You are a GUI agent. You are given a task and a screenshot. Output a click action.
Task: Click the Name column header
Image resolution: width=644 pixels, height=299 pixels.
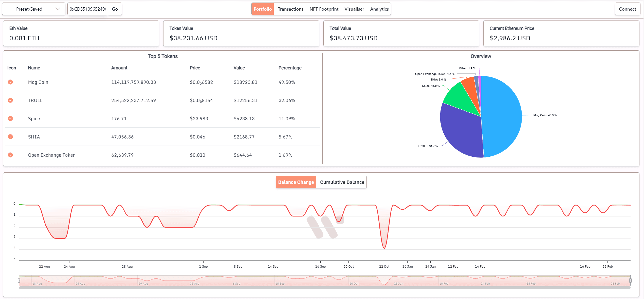click(34, 68)
